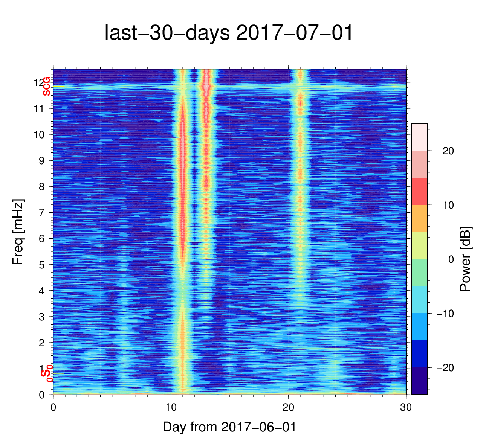Select the dark purple bottom colorbar segment
The width and height of the screenshot is (486, 448).
tap(419, 381)
